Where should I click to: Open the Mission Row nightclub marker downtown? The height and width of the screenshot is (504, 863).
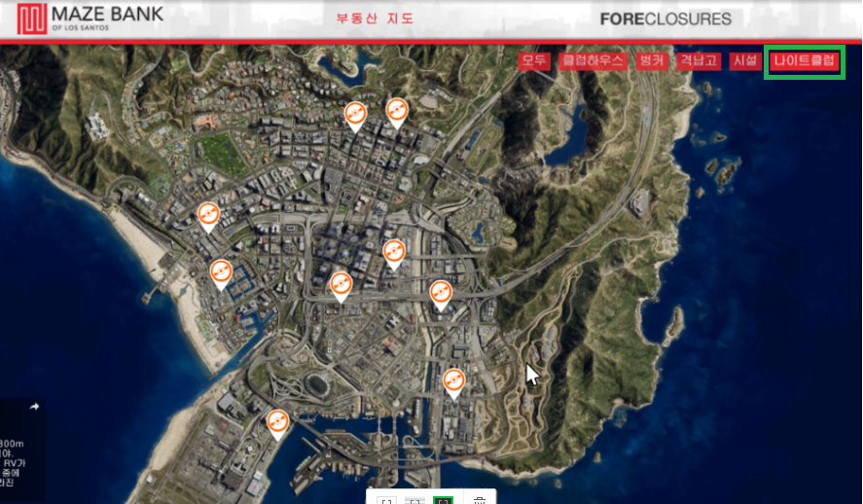[394, 254]
